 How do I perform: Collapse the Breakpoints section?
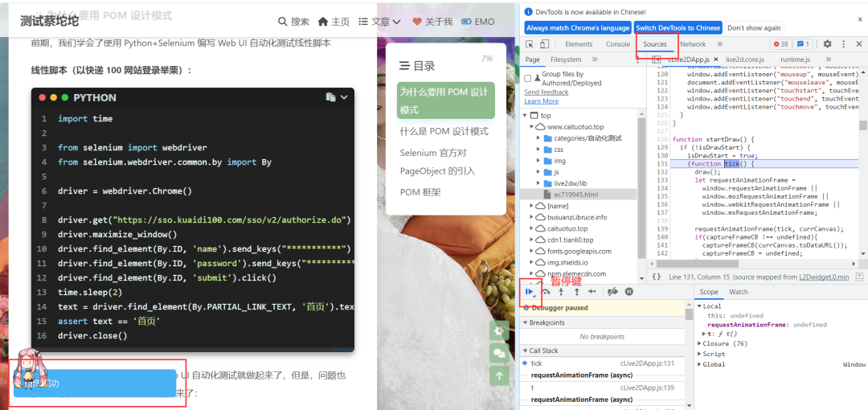click(x=526, y=322)
